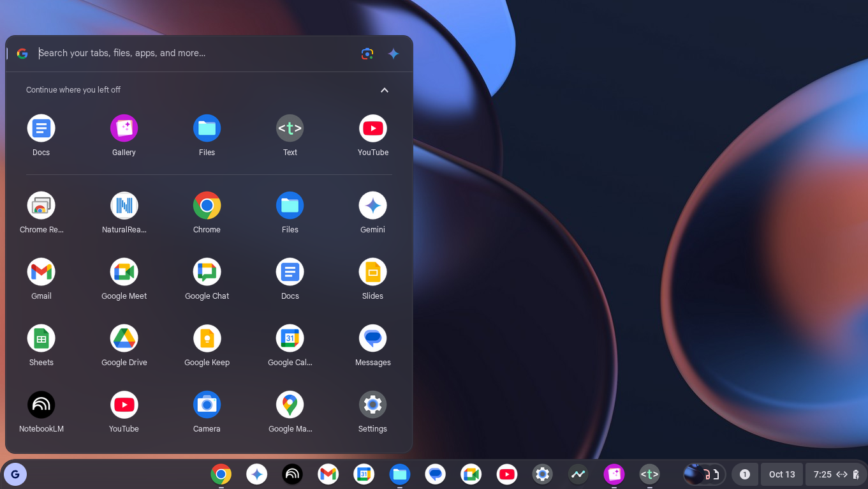Viewport: 868px width, 489px height.
Task: Launch NaturalReader from the app grid
Action: tap(124, 206)
